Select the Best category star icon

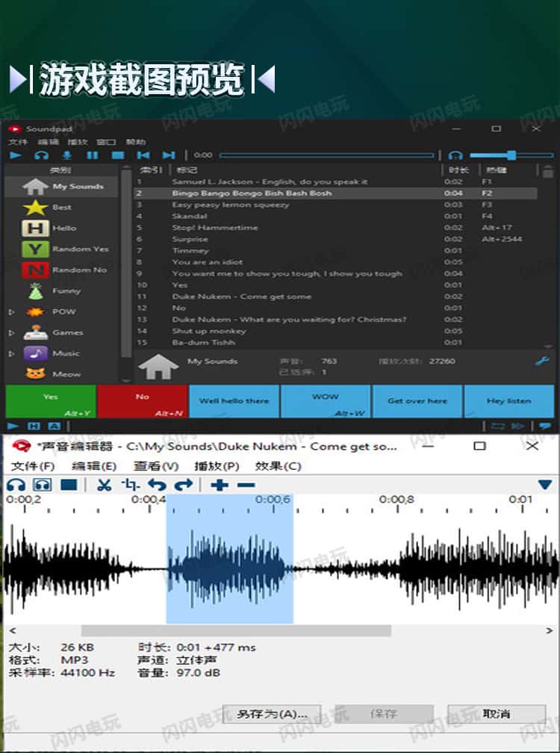click(x=35, y=208)
